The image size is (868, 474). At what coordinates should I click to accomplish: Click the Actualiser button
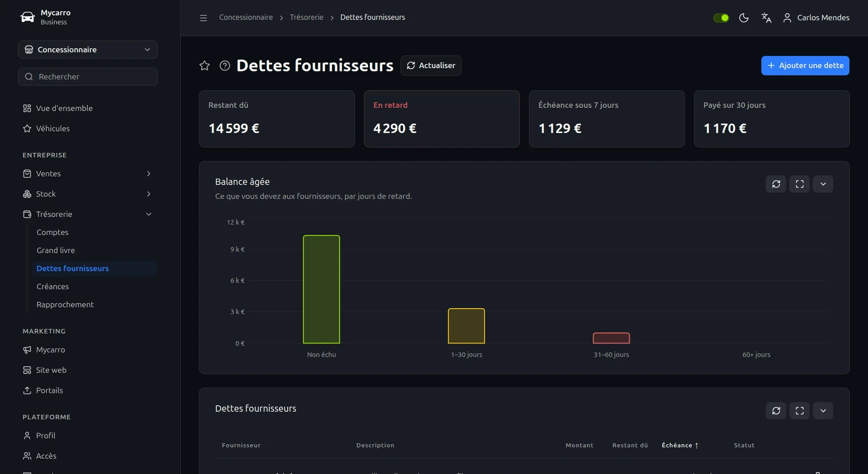[x=431, y=66]
